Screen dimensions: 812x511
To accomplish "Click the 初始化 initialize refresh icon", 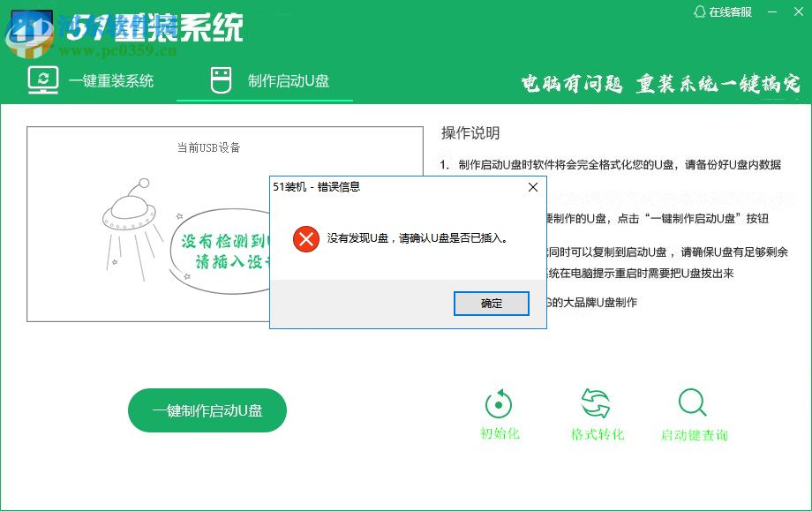I will (x=498, y=403).
